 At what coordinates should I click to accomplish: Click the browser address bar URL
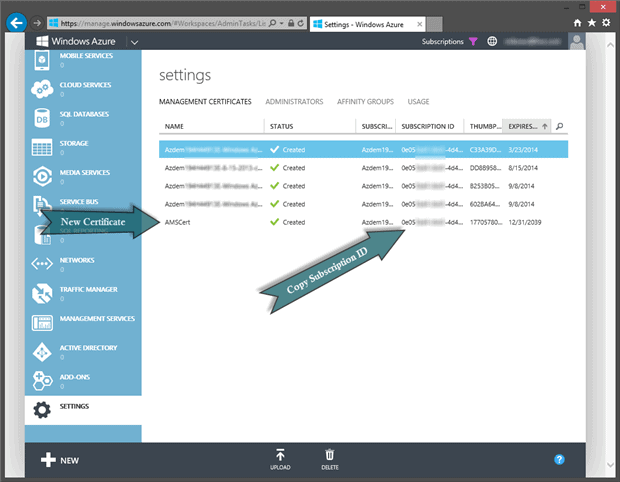click(162, 23)
